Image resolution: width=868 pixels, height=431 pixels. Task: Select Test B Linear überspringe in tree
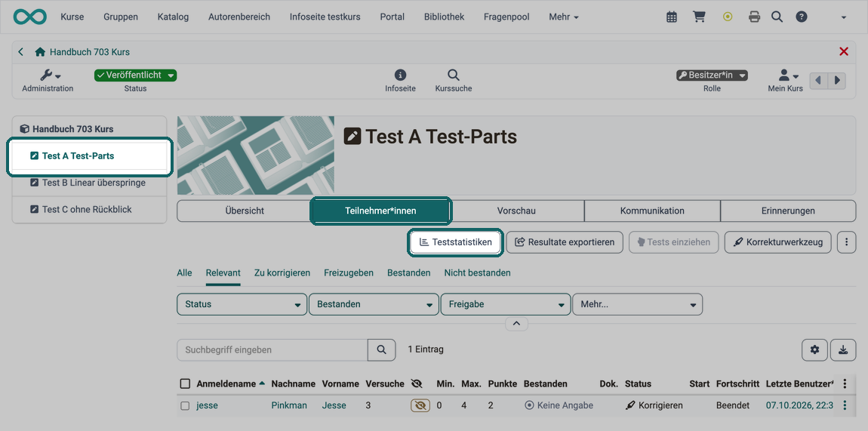click(x=89, y=183)
